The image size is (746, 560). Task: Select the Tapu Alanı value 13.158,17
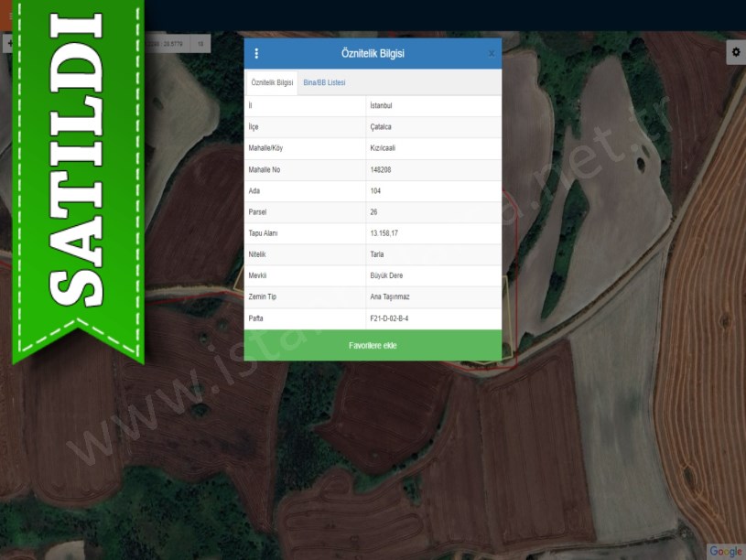(384, 233)
